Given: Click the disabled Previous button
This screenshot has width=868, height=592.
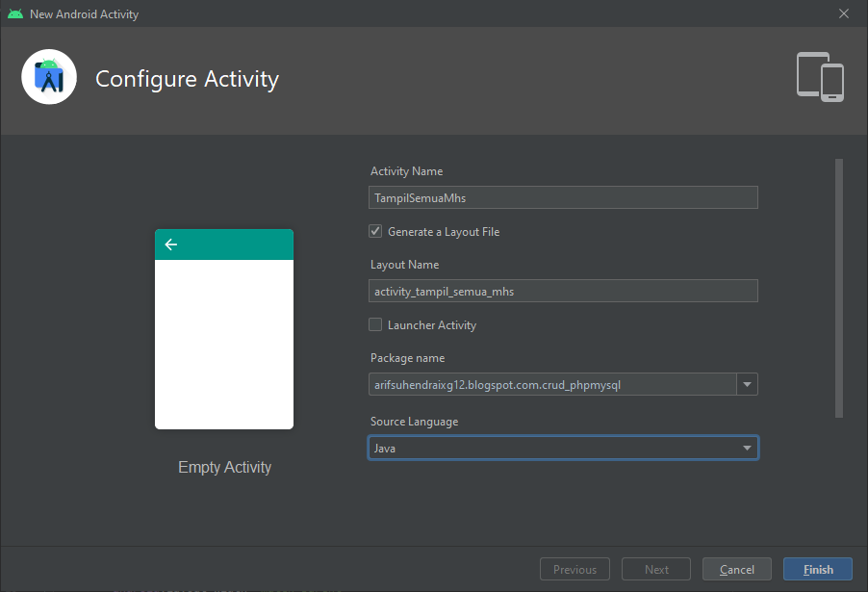Looking at the screenshot, I should click(x=574, y=569).
